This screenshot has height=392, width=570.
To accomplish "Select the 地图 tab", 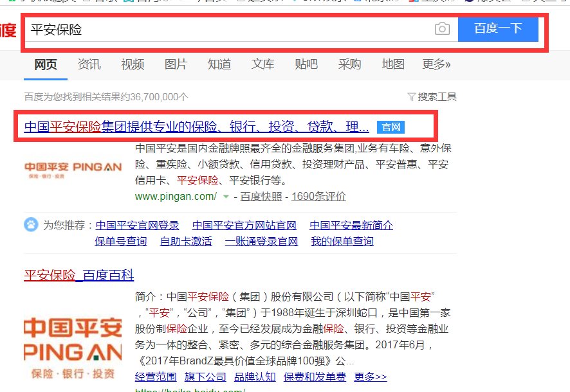I will point(392,64).
